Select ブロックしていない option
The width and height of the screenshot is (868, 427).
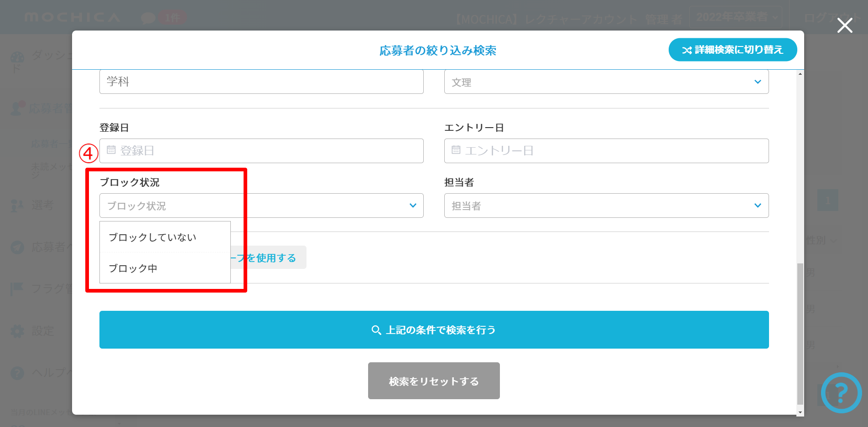tap(152, 237)
